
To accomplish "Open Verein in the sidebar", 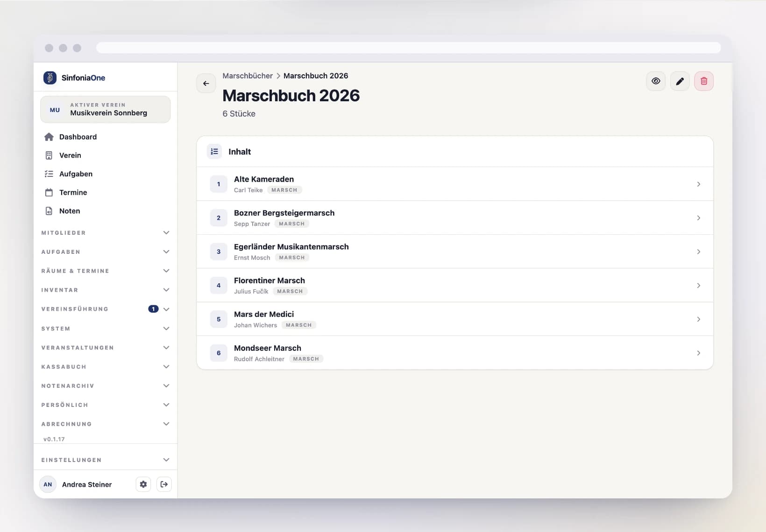I will coord(70,155).
